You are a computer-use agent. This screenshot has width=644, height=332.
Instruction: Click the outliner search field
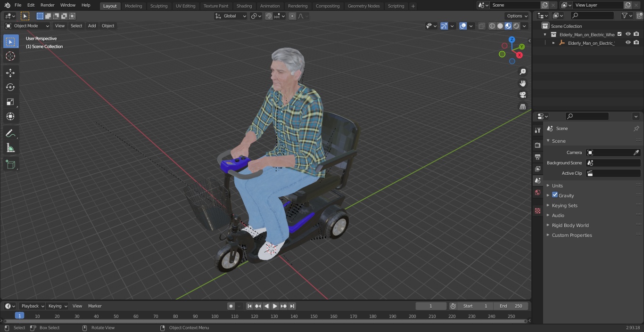pyautogui.click(x=592, y=16)
